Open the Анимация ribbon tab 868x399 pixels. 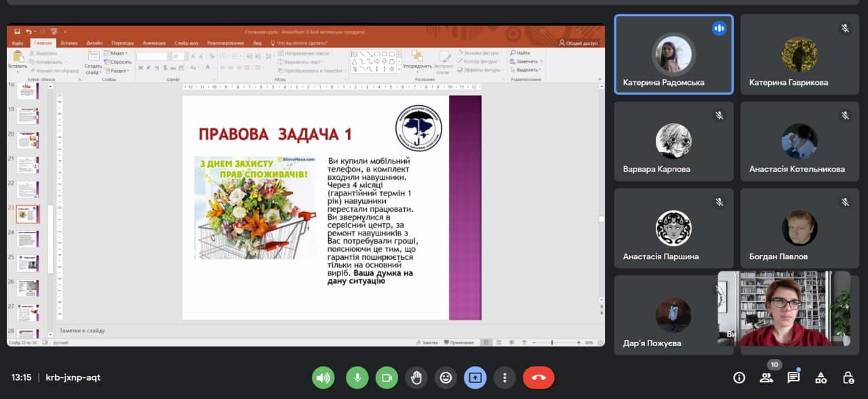pyautogui.click(x=154, y=43)
